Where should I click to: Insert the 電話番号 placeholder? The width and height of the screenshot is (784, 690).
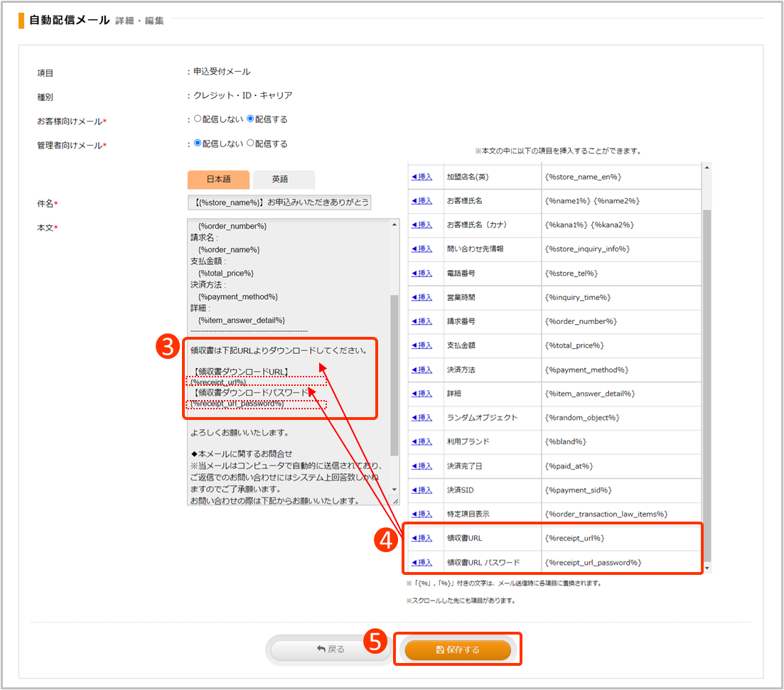tap(421, 274)
